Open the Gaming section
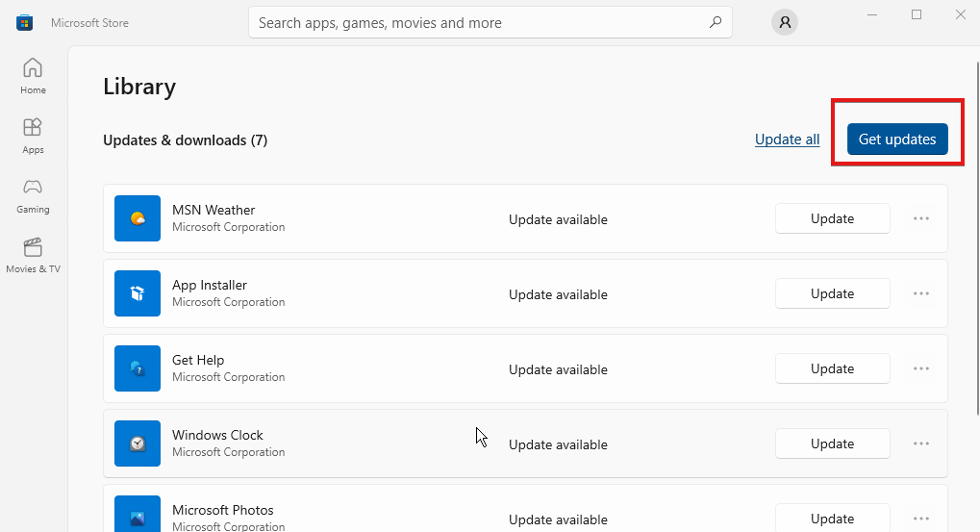The image size is (980, 532). tap(33, 195)
